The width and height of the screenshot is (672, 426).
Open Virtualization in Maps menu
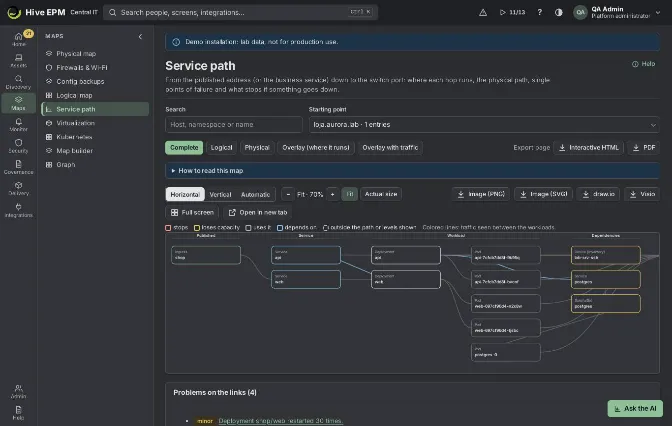[x=95, y=123]
